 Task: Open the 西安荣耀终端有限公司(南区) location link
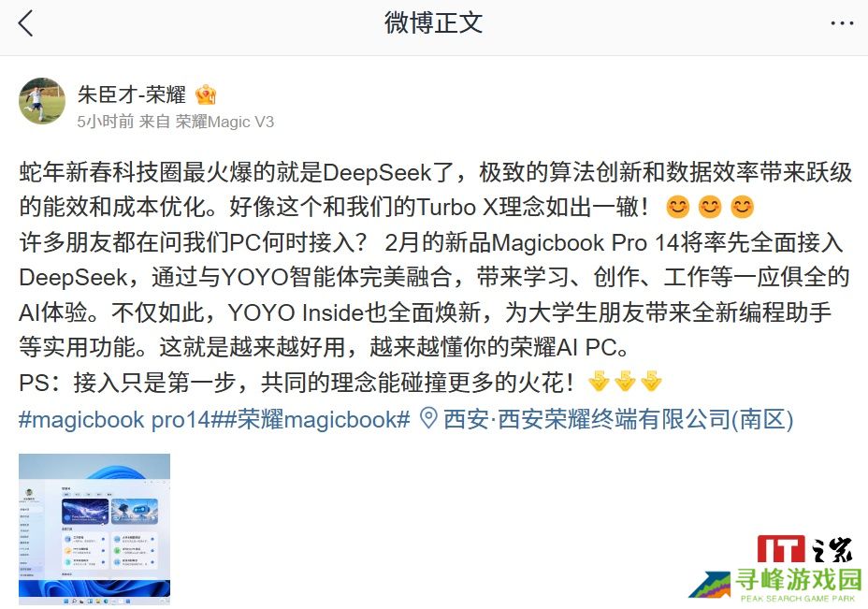(618, 419)
